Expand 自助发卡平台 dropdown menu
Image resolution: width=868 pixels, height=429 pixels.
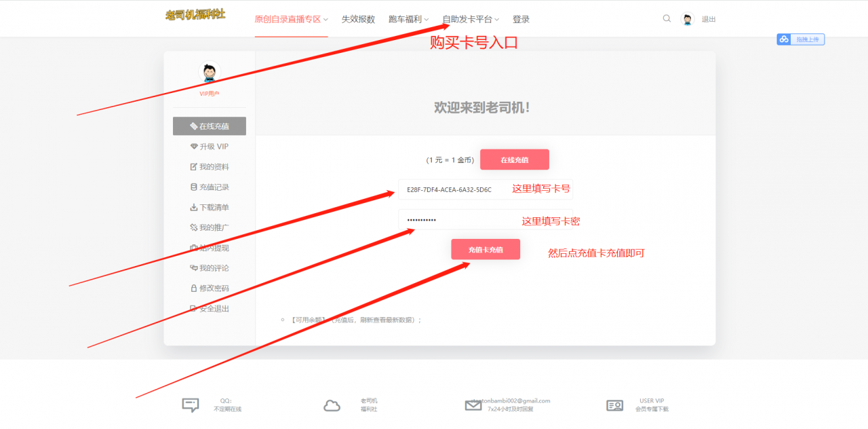point(470,20)
